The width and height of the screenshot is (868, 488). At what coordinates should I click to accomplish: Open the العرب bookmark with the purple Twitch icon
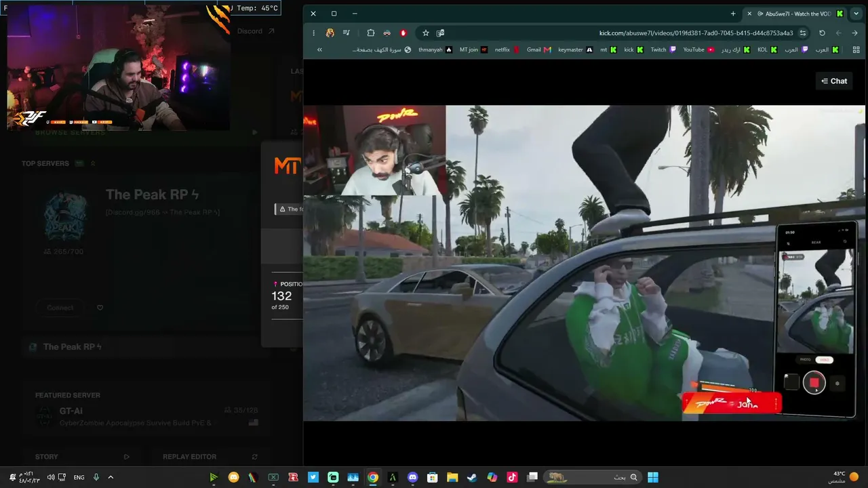[x=797, y=49]
